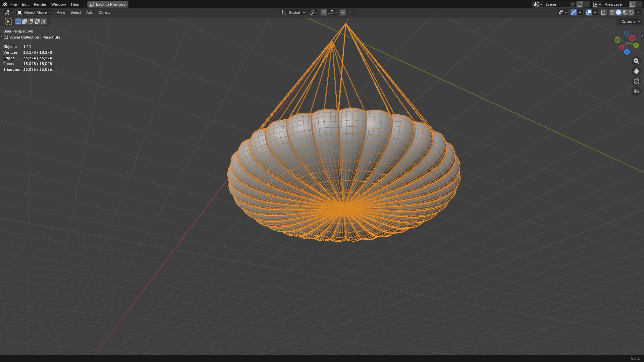Switch to wireframe viewport shading
The height and width of the screenshot is (362, 644).
tap(612, 12)
